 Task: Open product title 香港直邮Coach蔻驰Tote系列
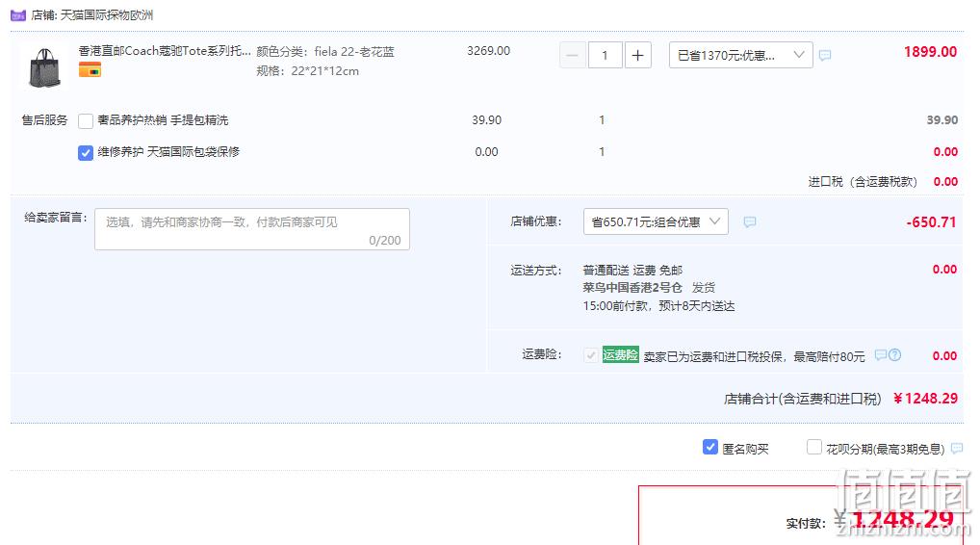(165, 51)
